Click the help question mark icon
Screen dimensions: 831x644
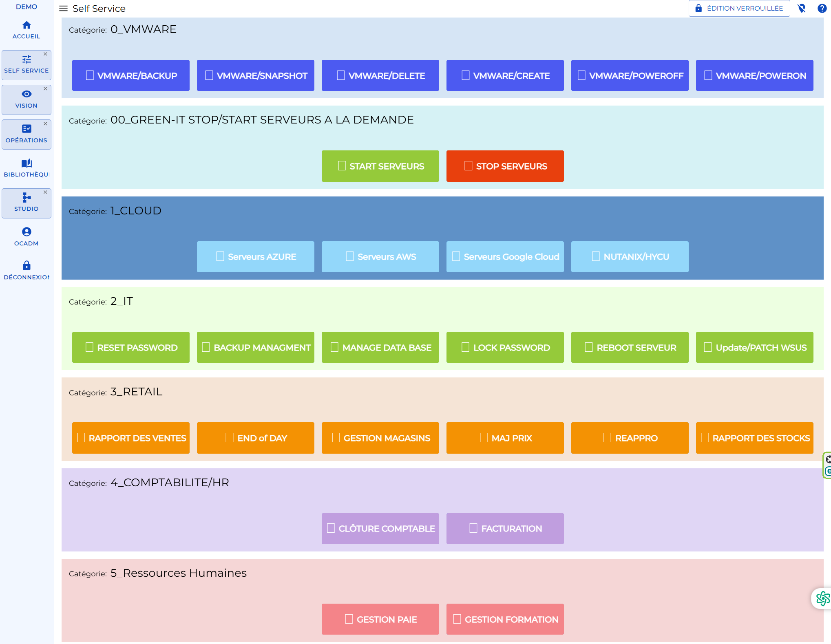click(822, 9)
